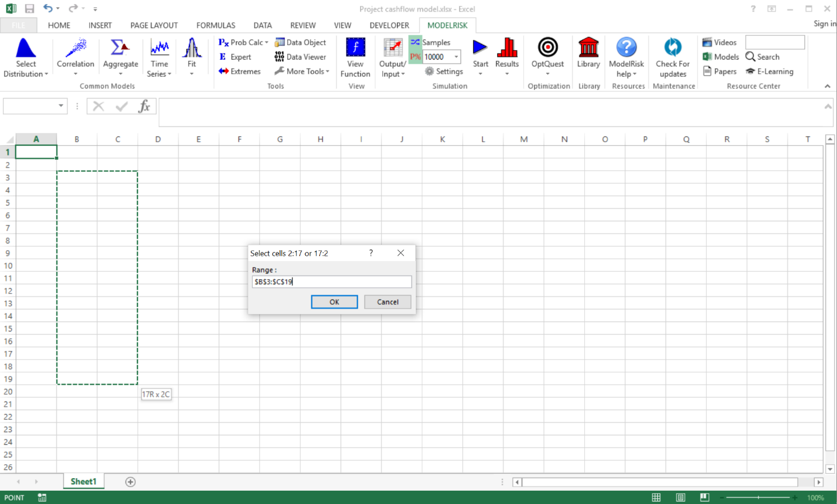This screenshot has width=837, height=504.
Task: Open the OptQuest optimization tool
Action: (x=547, y=57)
